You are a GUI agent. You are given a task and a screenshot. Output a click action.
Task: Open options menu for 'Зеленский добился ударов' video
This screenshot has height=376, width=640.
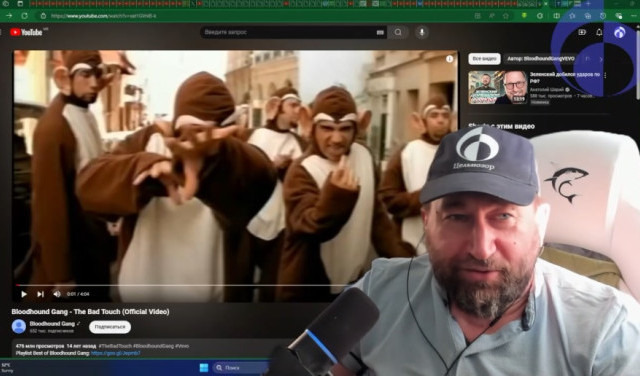click(x=605, y=75)
